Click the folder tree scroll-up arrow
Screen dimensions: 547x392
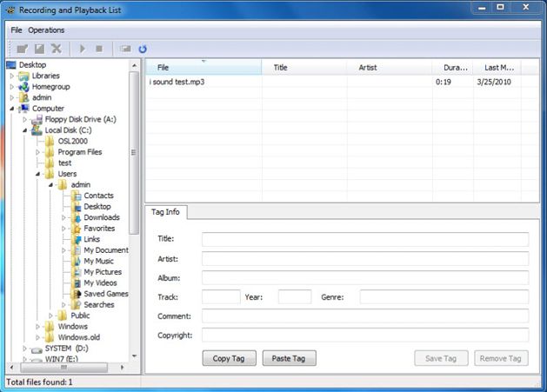(134, 65)
